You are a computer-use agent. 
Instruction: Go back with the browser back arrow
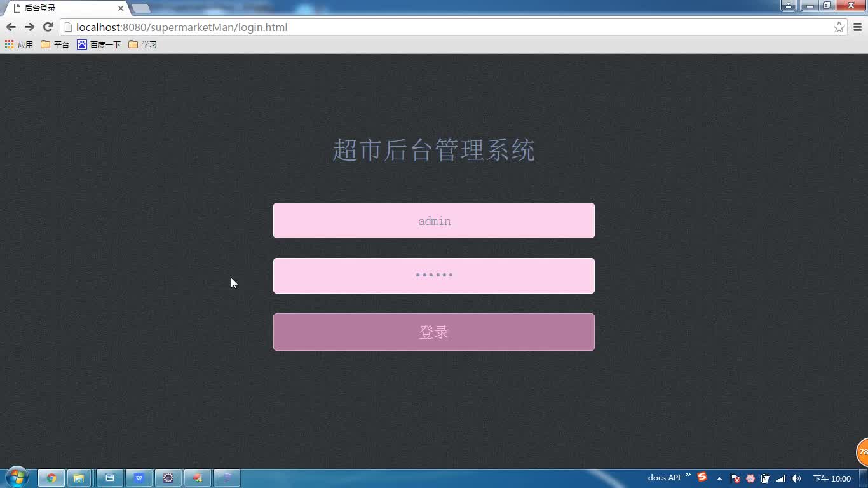11,27
